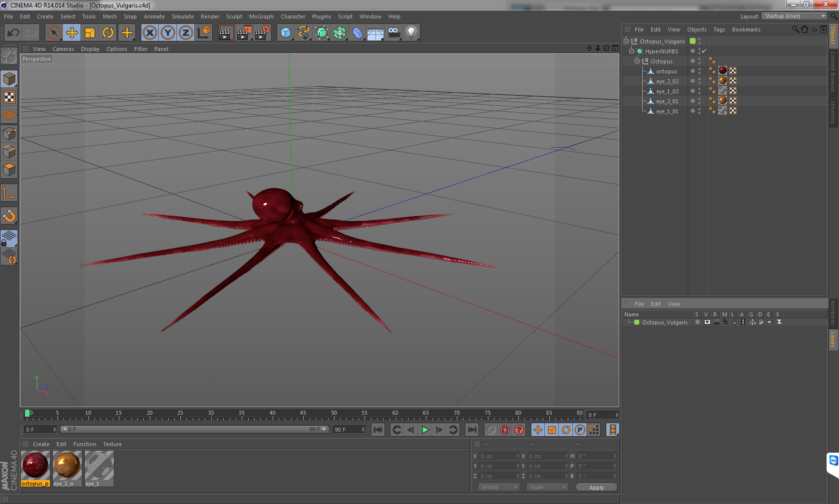Click Octopus_Vulgaris green layer color
This screenshot has height=504, width=839.
tap(693, 41)
